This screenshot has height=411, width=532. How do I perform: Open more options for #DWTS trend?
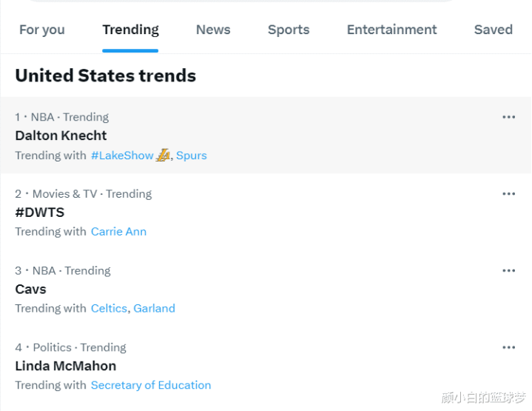coord(508,194)
